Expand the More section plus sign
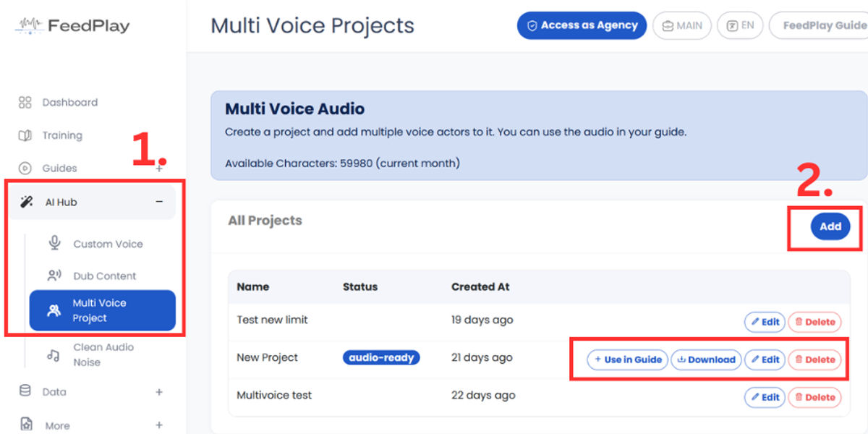 coord(159,425)
